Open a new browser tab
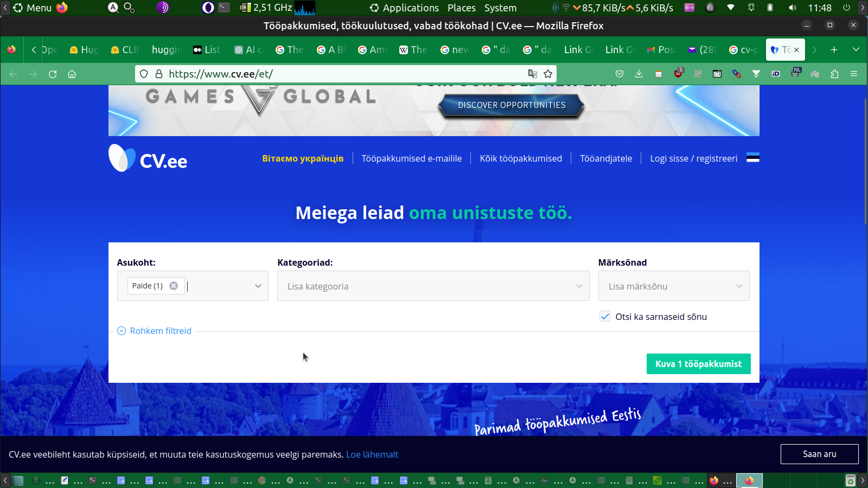Screen dimensions: 868x488 point(834,49)
